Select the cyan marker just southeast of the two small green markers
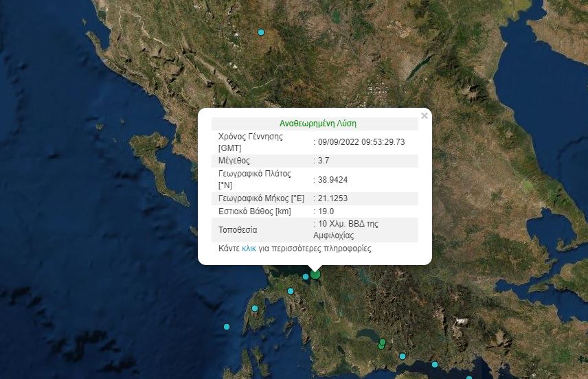Viewport: 588px width, 379px height. [403, 356]
